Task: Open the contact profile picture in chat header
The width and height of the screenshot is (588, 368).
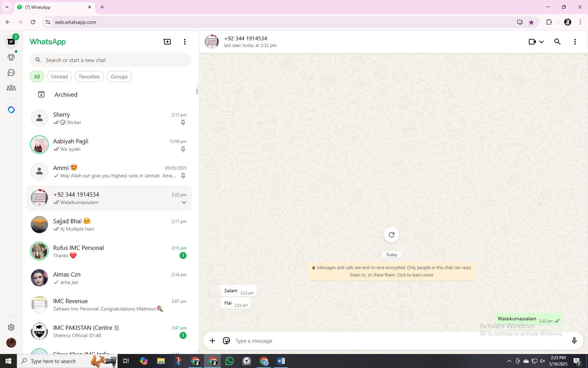Action: 212,42
